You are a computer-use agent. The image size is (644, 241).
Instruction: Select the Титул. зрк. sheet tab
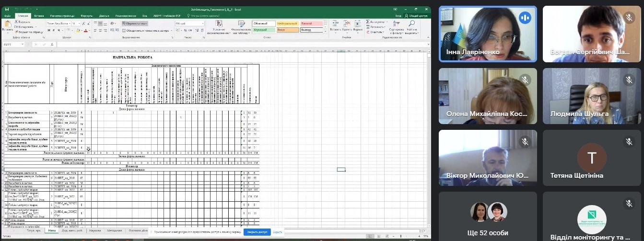click(34, 230)
